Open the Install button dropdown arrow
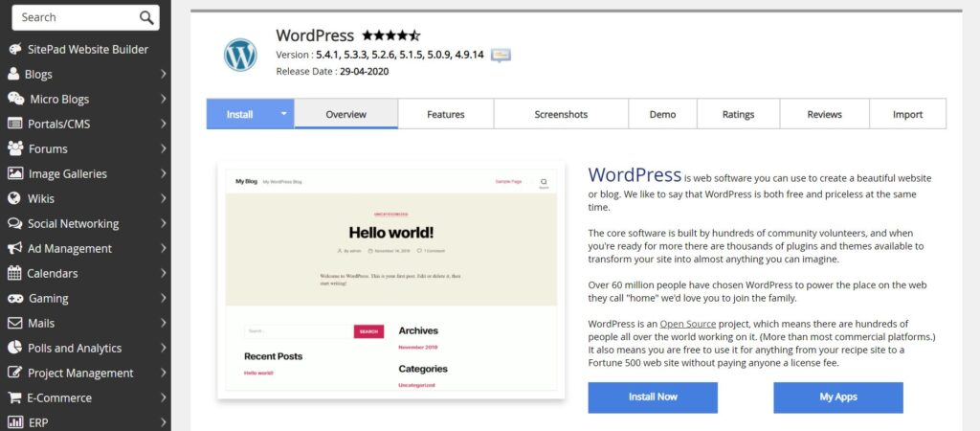This screenshot has width=980, height=431. [283, 114]
